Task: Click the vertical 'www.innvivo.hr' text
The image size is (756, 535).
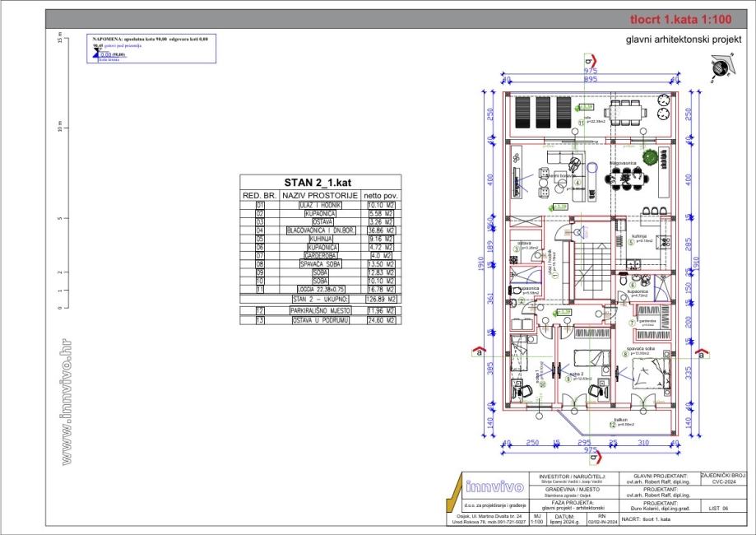Action: 67,402
